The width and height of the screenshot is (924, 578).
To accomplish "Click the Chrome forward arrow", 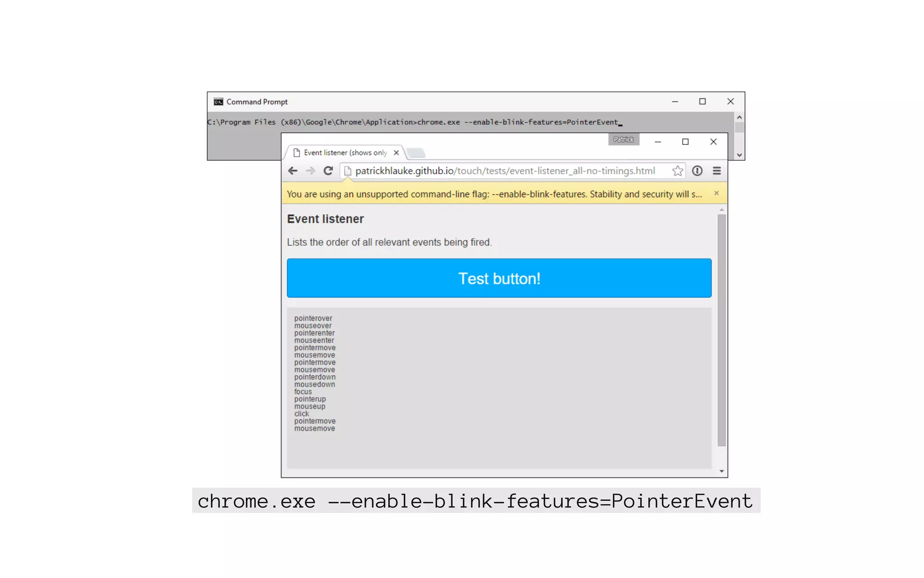I will tap(310, 171).
